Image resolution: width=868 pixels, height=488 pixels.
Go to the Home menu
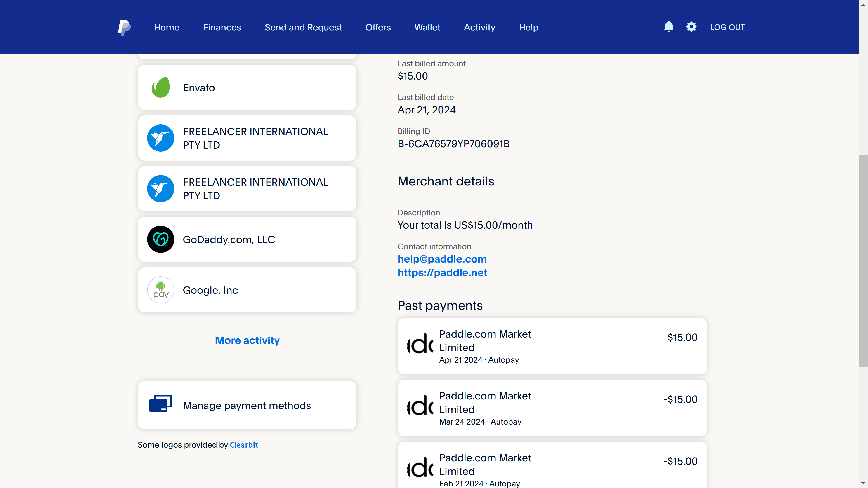point(166,27)
